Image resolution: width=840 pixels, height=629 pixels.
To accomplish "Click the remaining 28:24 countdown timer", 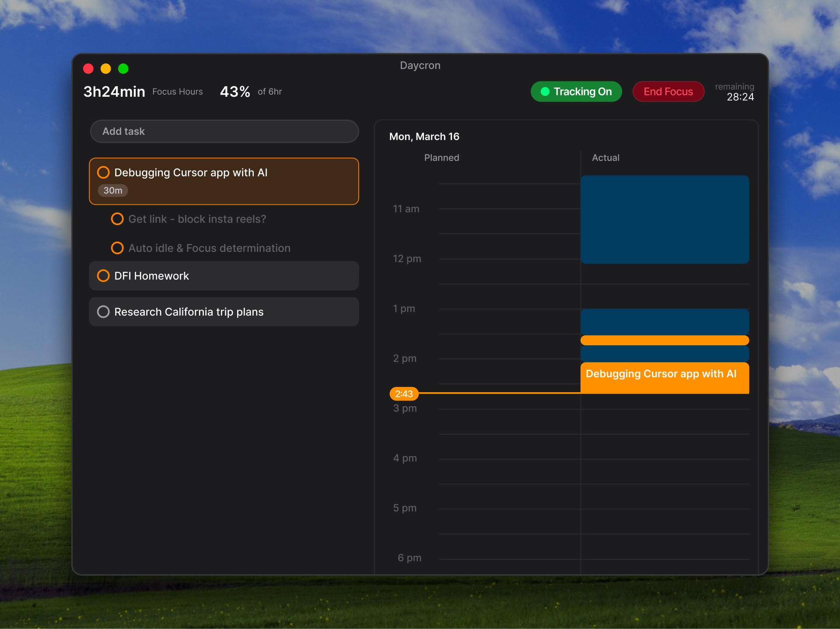I will tap(739, 97).
